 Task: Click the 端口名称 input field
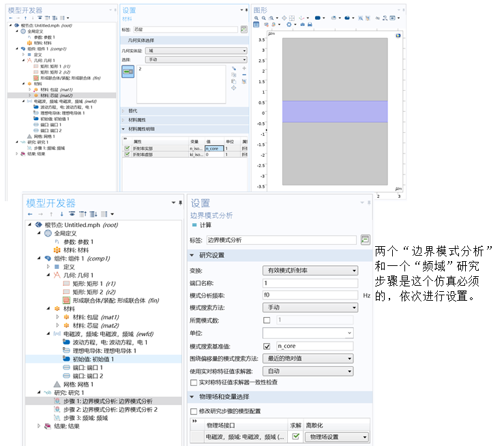click(310, 283)
